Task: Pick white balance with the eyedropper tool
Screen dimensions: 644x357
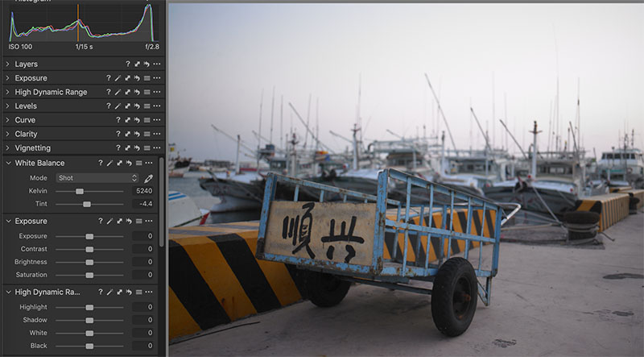Action: point(148,177)
